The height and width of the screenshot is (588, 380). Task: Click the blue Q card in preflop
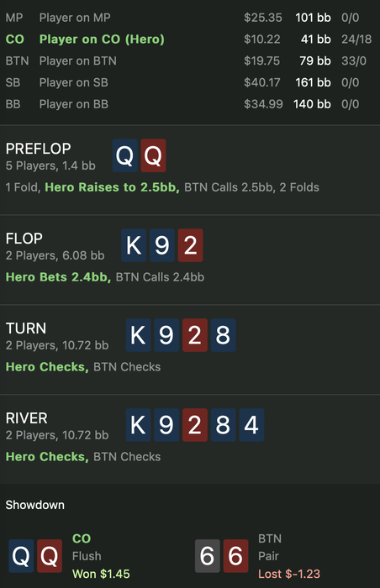point(125,155)
